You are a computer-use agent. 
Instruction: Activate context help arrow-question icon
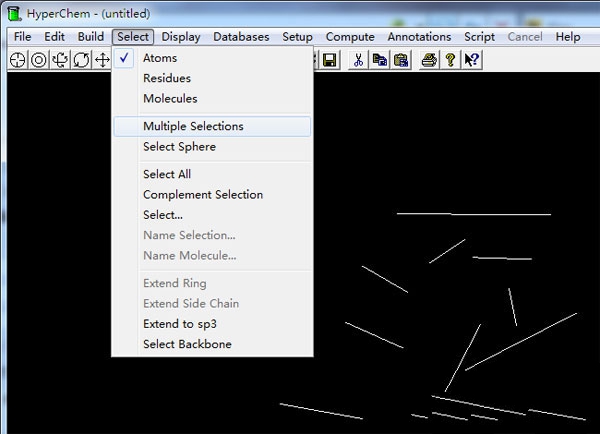point(471,60)
